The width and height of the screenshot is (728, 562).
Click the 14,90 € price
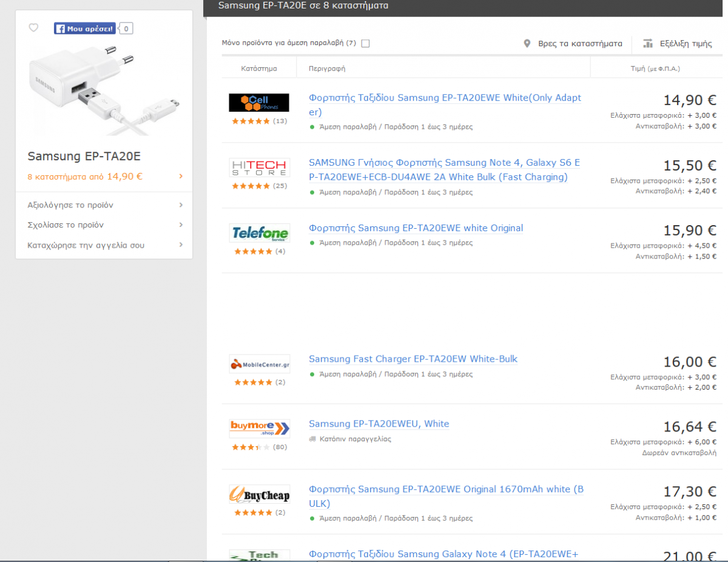point(690,100)
